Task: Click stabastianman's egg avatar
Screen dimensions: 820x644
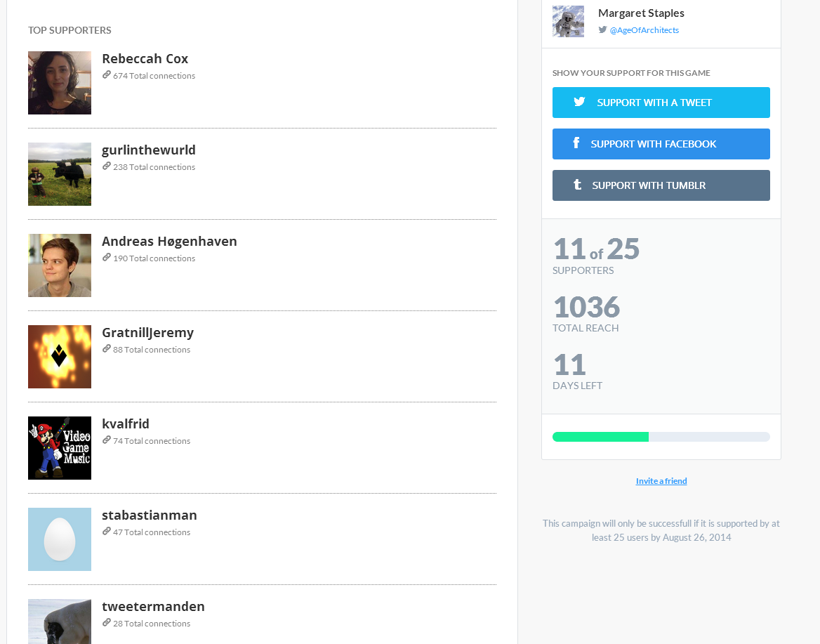Action: 60,539
